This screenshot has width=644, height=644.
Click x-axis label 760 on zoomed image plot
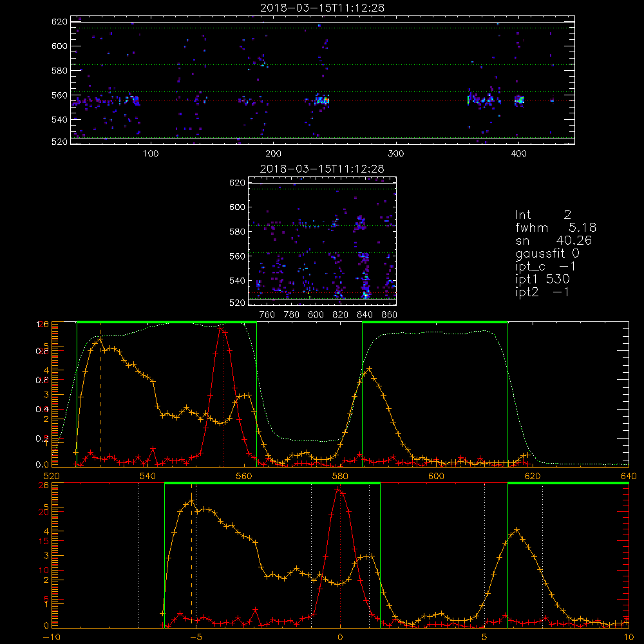coord(267,315)
